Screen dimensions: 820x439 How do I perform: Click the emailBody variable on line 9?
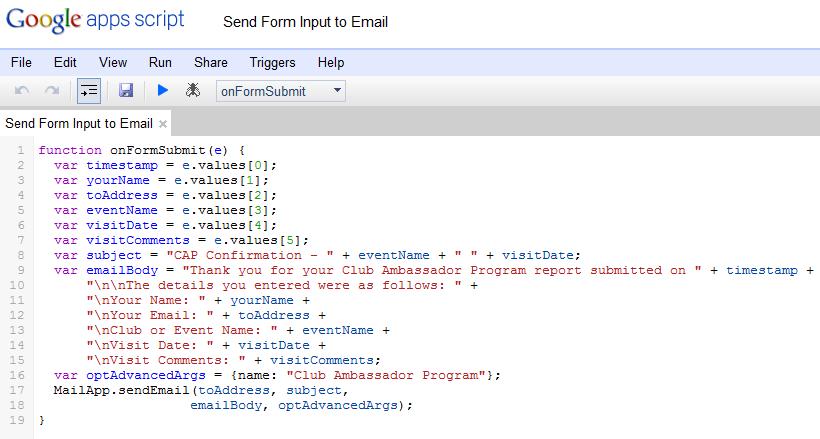[x=122, y=271]
